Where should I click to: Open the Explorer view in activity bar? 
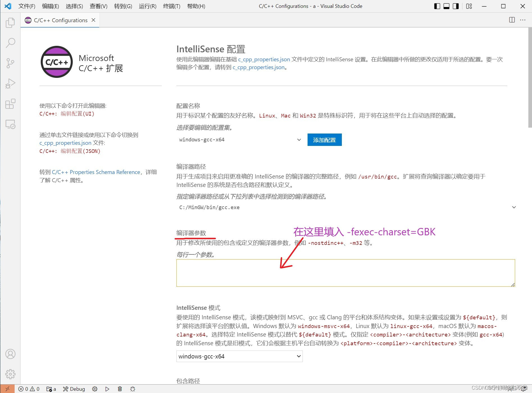tap(10, 23)
